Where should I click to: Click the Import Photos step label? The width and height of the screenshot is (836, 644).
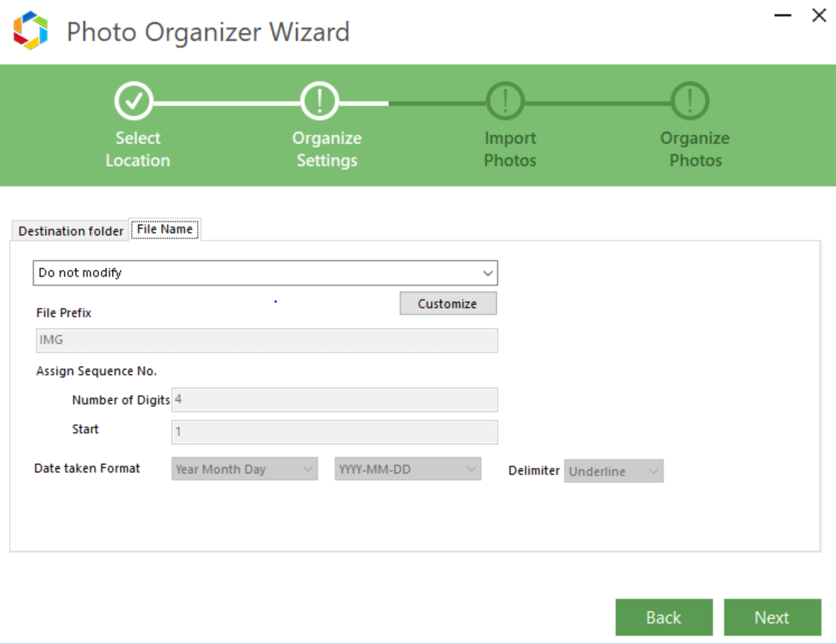[510, 149]
